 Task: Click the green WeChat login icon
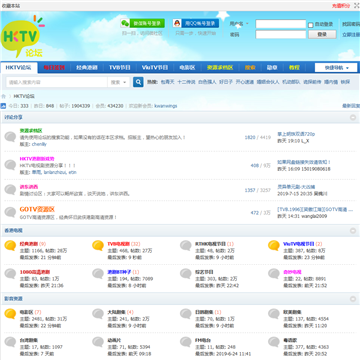[x=125, y=23]
